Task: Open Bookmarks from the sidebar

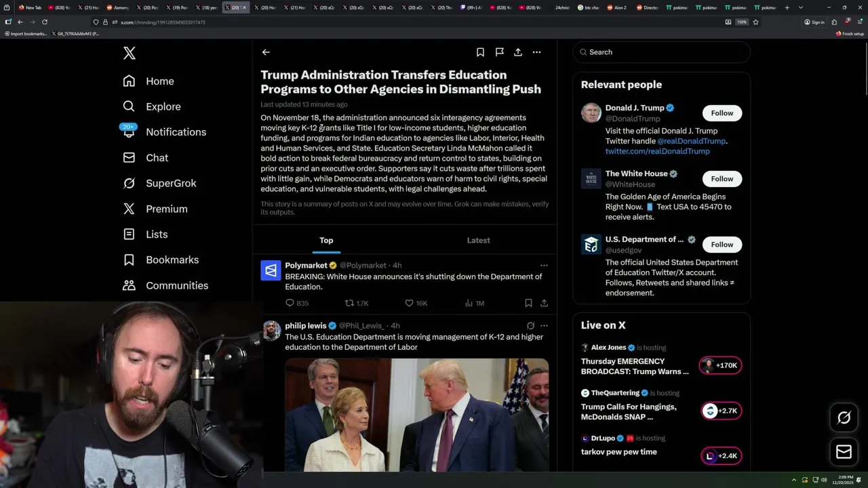Action: click(x=161, y=260)
